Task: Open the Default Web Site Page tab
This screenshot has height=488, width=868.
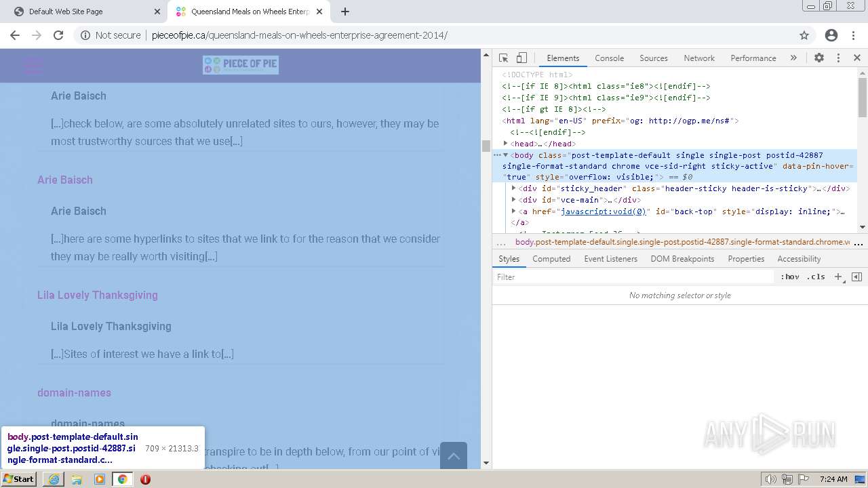Action: pyautogui.click(x=81, y=12)
